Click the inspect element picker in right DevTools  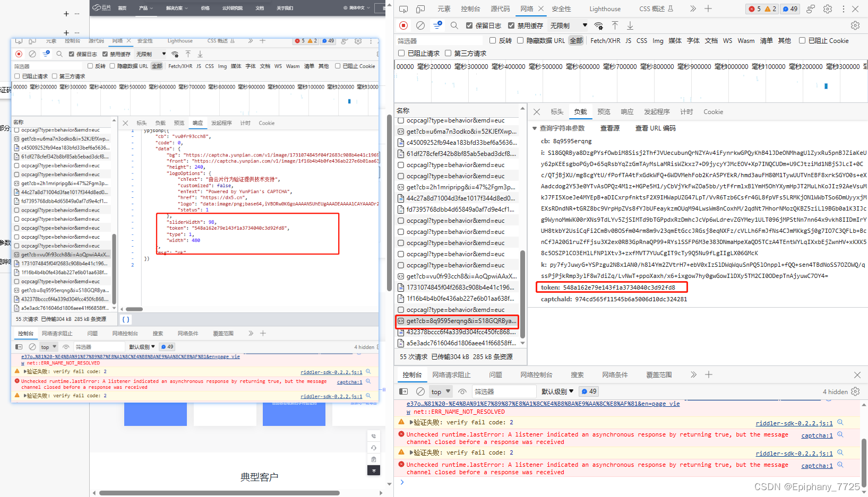[x=403, y=9]
